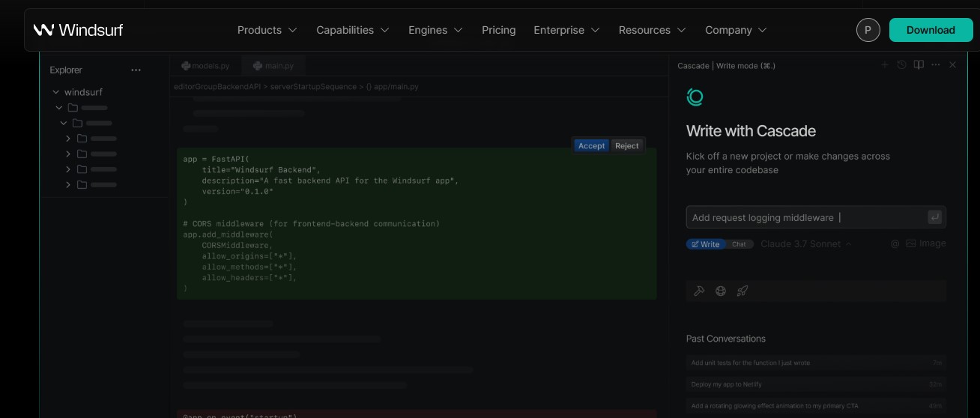Click the book icon in Cascade header

(919, 65)
